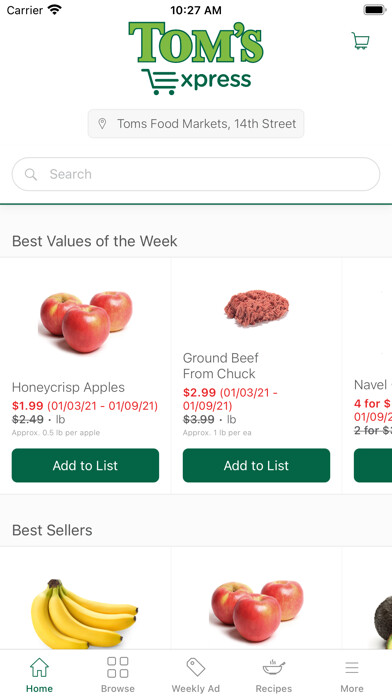Screen dimensions: 392x696
Task: Open the Honeycrisp Apples product name
Action: [x=68, y=387]
